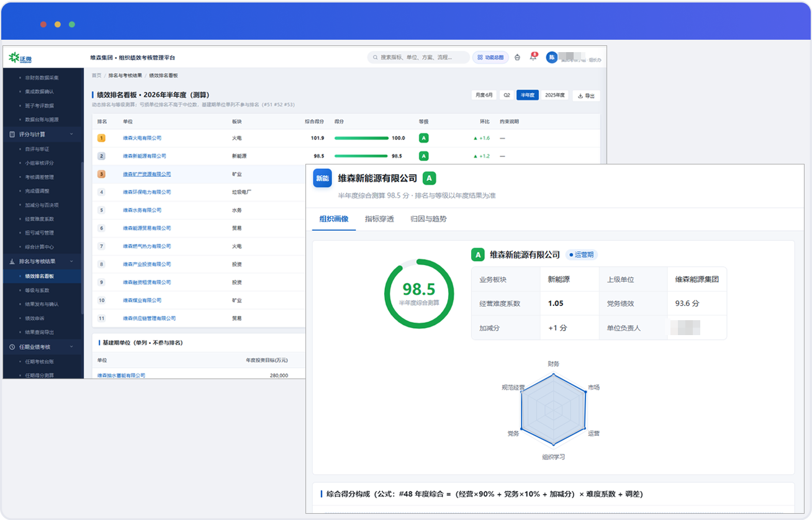812x520 pixels.
Task: Click the radar chart in detail panel
Action: coord(553,410)
